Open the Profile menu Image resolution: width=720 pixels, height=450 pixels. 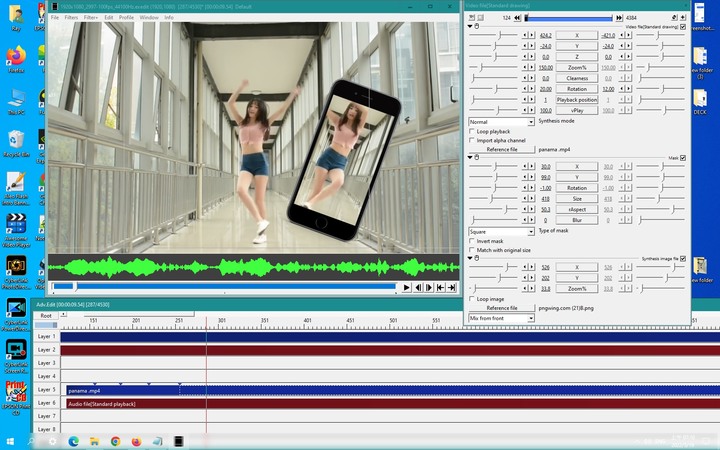tap(126, 17)
